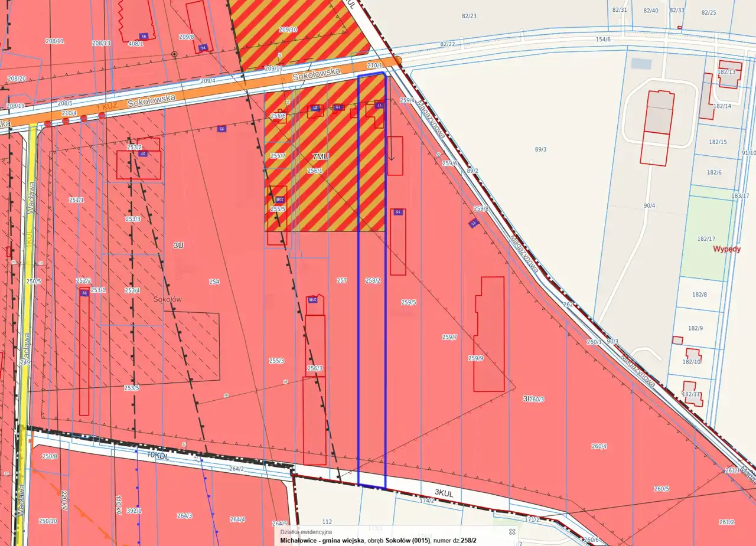Click the address marker number 11

click(x=473, y=223)
